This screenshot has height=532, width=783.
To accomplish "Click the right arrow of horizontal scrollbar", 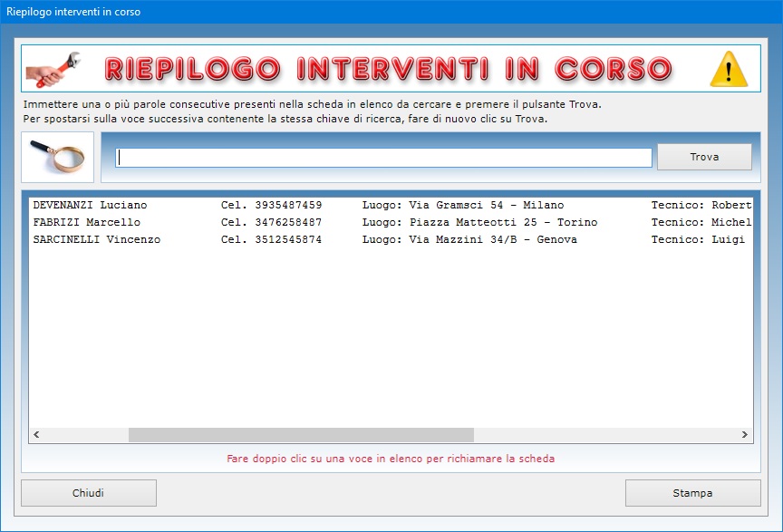I will (745, 435).
